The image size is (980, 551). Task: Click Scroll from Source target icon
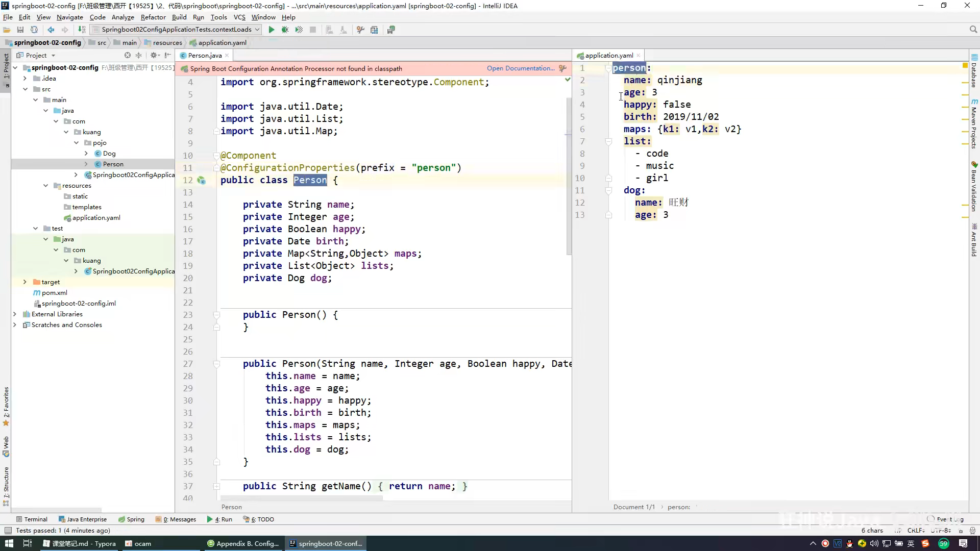[x=128, y=55]
